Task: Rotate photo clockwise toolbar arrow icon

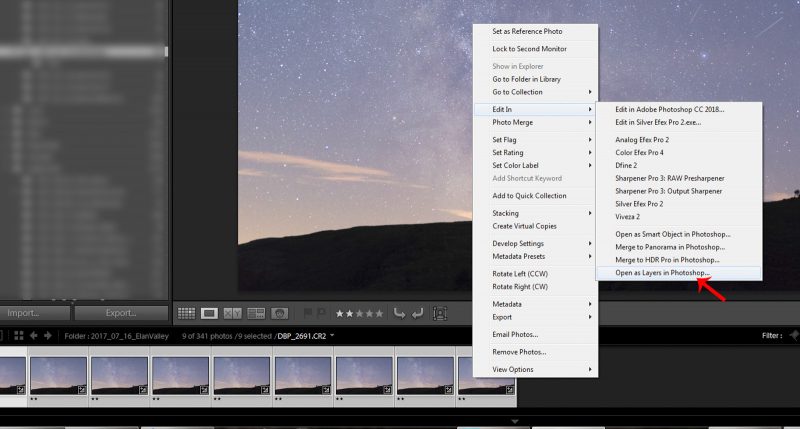Action: (x=417, y=313)
